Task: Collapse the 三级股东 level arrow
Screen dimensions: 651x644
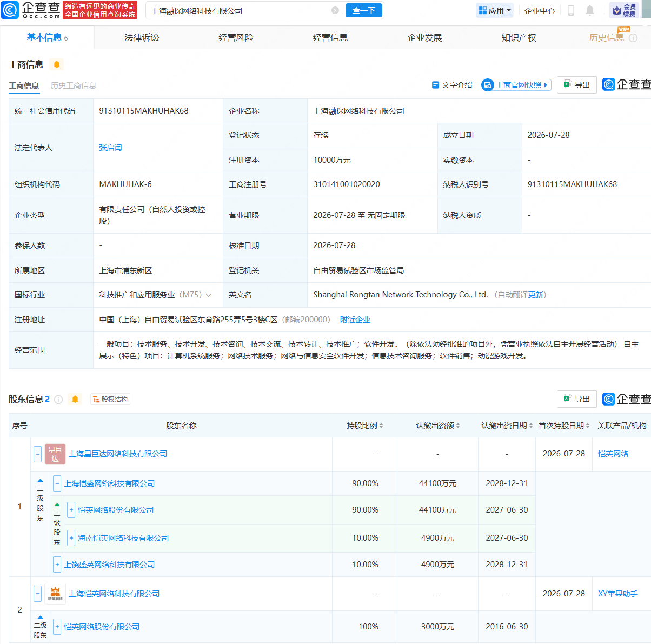Action: point(57,505)
